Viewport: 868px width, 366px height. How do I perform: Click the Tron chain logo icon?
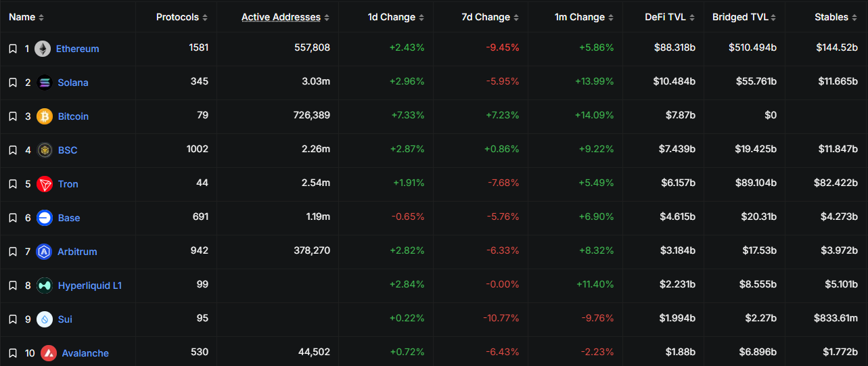click(x=45, y=184)
